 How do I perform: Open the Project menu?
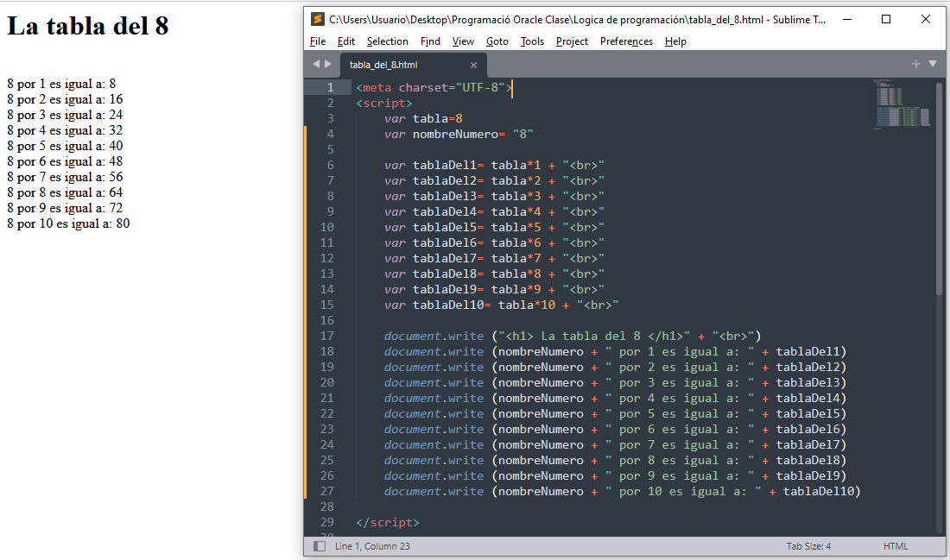click(x=572, y=41)
